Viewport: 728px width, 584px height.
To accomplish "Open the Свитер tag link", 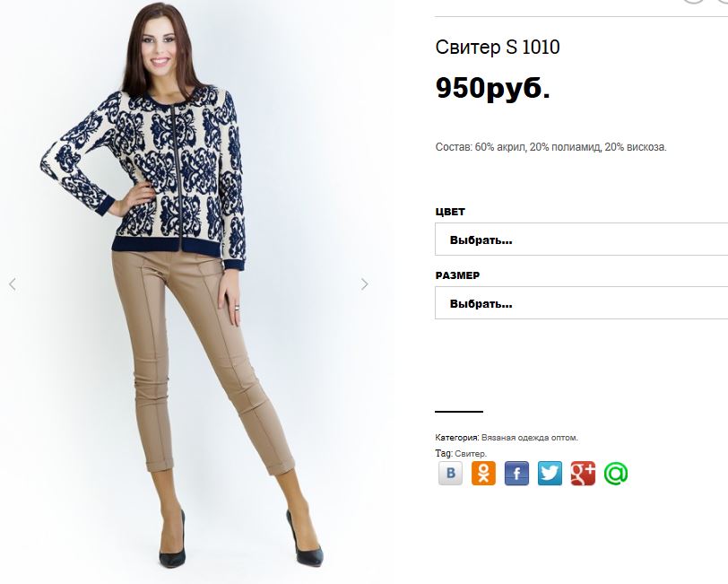I will (471, 453).
